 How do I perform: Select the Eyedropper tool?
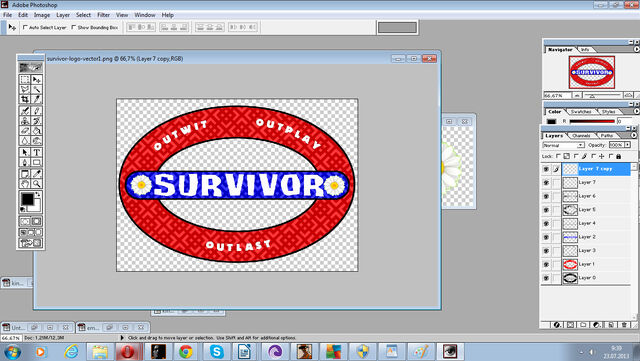(x=36, y=174)
